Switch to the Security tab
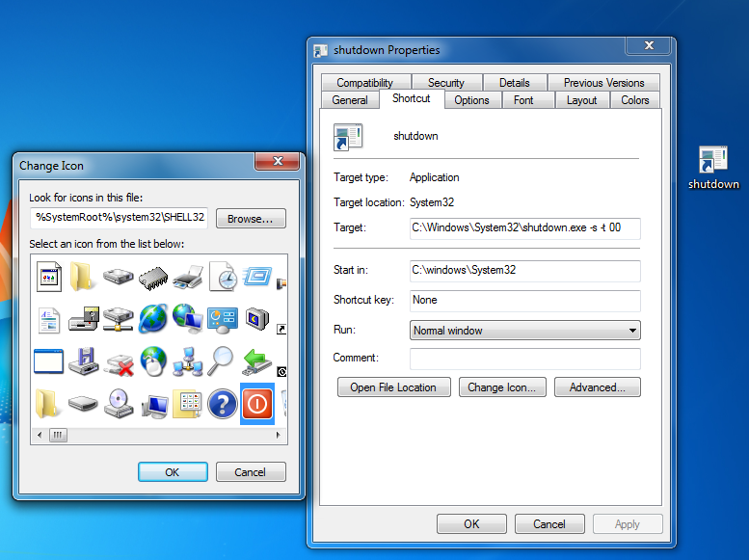This screenshot has width=749, height=560. click(446, 83)
